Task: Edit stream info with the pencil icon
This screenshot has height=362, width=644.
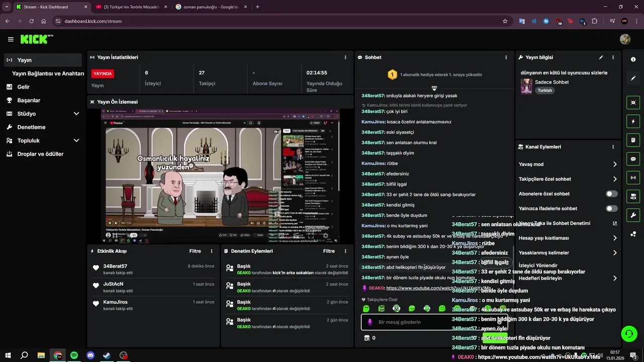Action: click(x=601, y=57)
